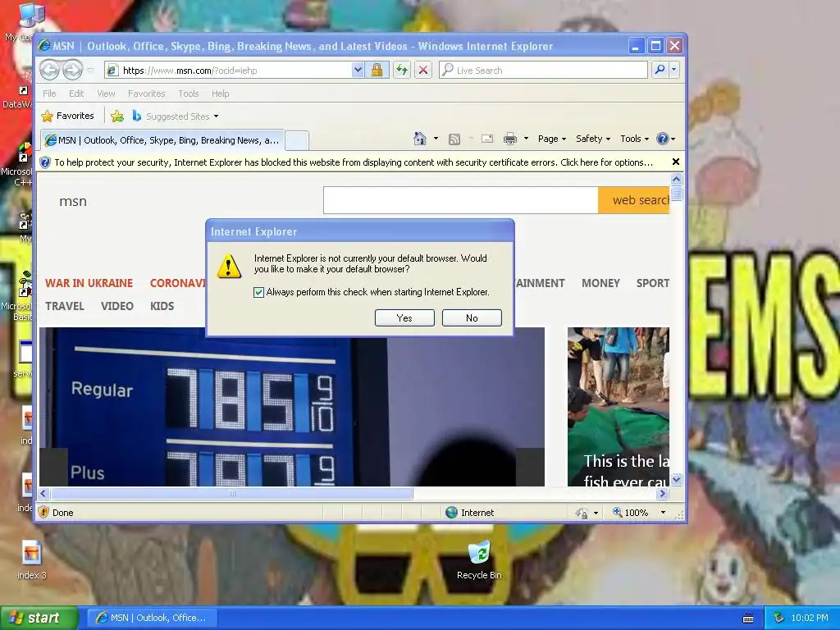Open the TRAVEL navigation link

pyautogui.click(x=64, y=306)
